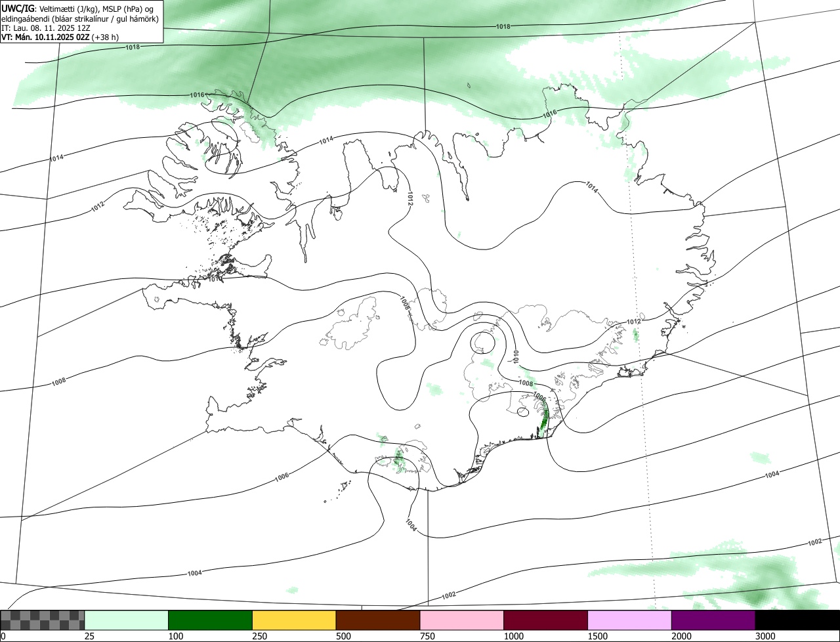
Task: Click the legend value "100"
Action: [175, 636]
